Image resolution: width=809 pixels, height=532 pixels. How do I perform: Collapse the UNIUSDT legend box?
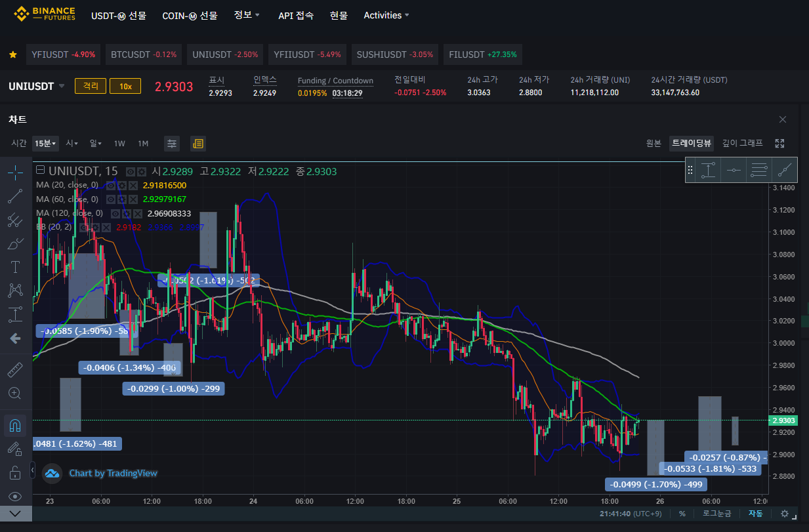[x=40, y=171]
